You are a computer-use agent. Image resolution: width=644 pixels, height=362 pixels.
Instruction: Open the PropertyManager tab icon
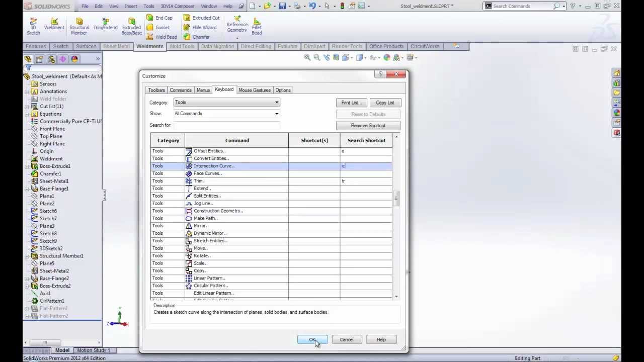pyautogui.click(x=39, y=59)
